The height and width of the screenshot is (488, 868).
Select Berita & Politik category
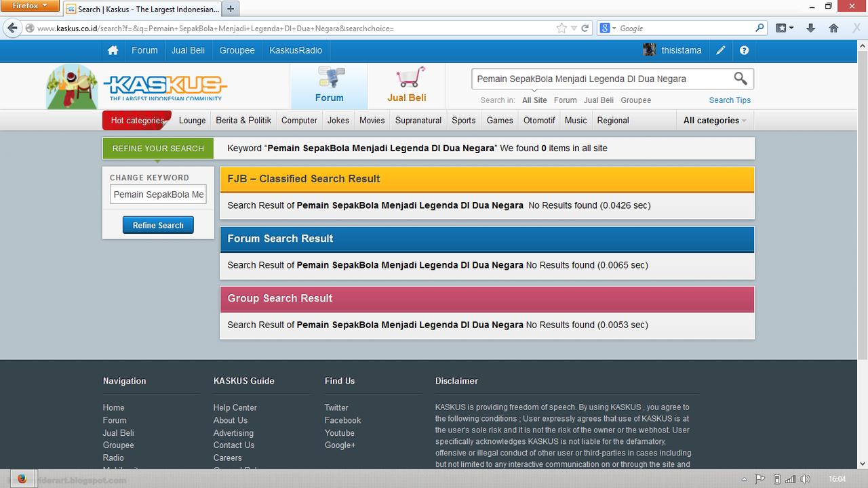pyautogui.click(x=243, y=120)
